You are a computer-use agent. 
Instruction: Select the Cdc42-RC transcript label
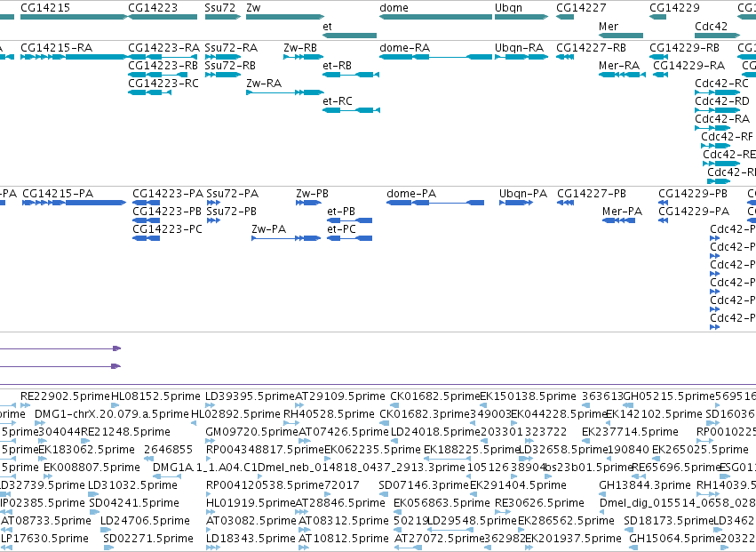tap(721, 84)
